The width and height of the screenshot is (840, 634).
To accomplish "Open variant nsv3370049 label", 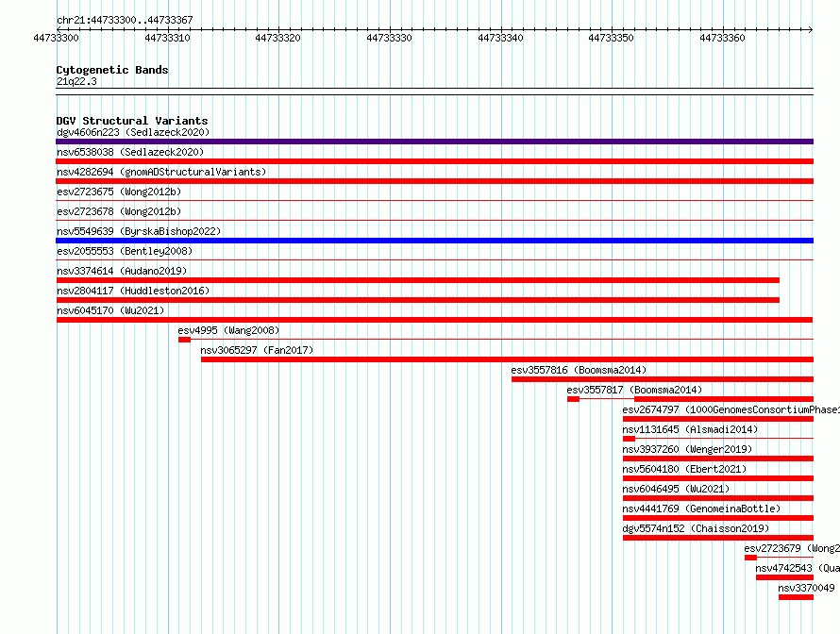I will 806,588.
